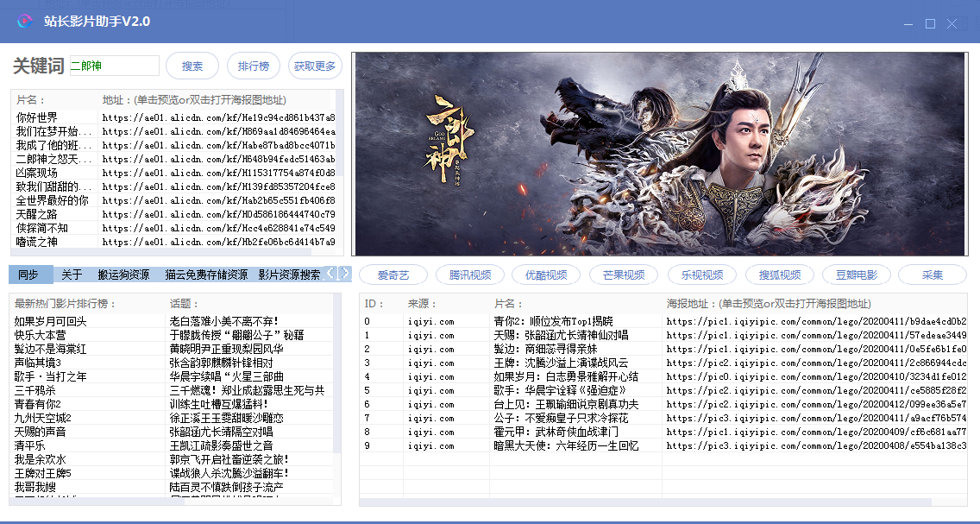The width and height of the screenshot is (980, 524).
Task: Select row 王牌：沈腾沙溢上演谍战风云
Action: click(x=663, y=363)
